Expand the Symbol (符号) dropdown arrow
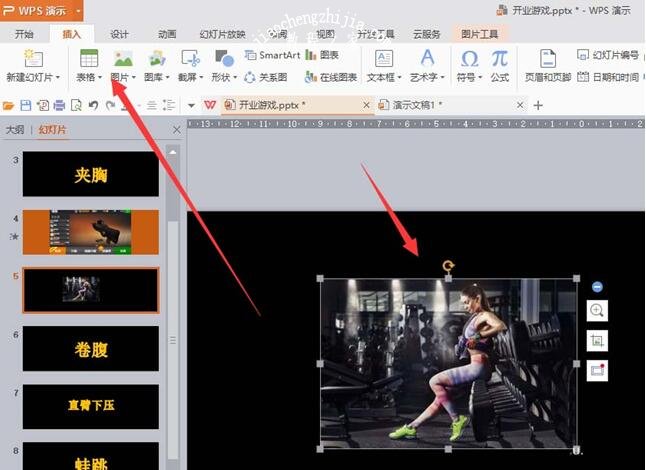Image resolution: width=646 pixels, height=470 pixels. pos(480,77)
